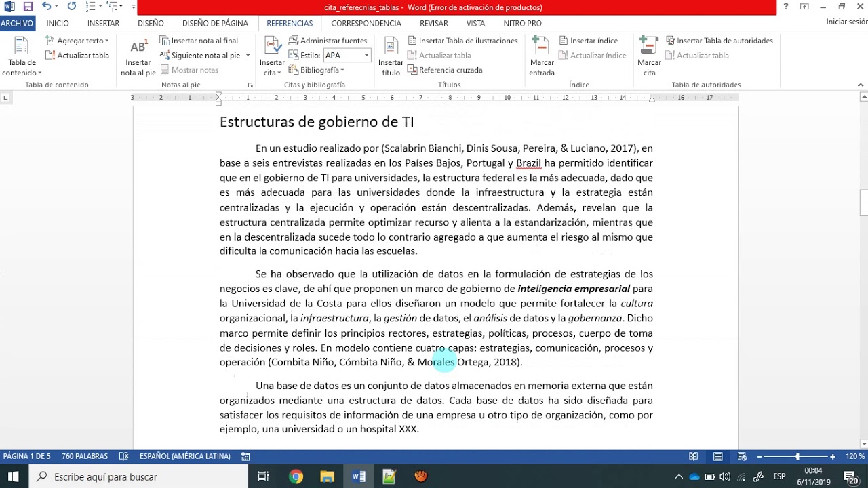Click the Marcar entrada icon
This screenshot has width=868, height=488.
[x=542, y=57]
